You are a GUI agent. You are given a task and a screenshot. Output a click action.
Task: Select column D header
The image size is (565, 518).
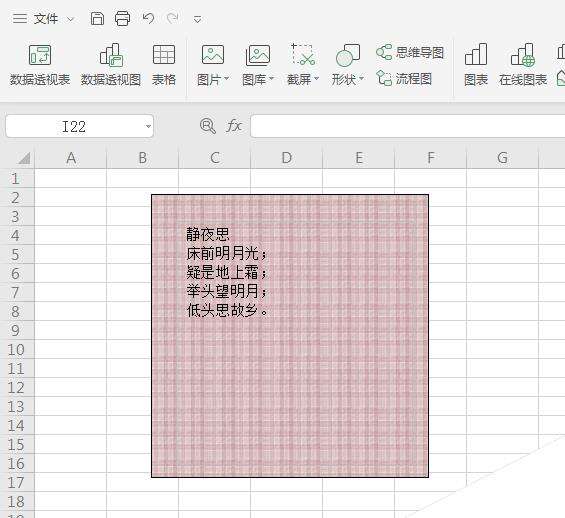coord(287,158)
